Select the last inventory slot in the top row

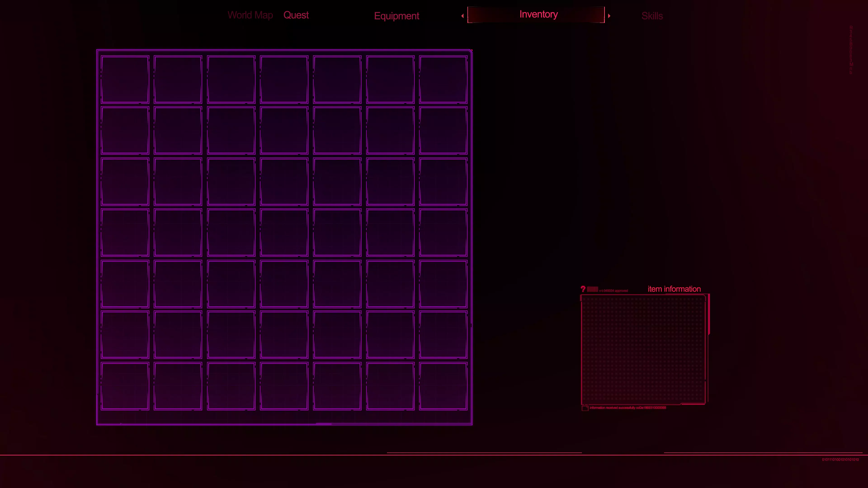tap(443, 80)
